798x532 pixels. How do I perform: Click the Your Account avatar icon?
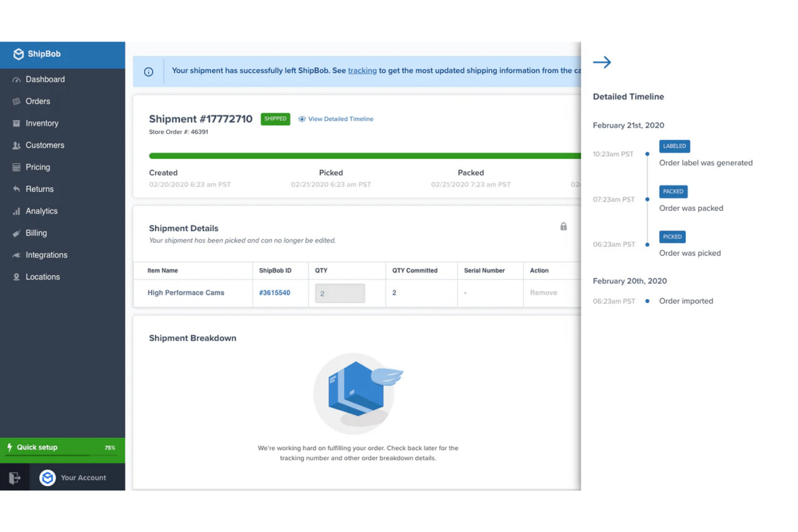47,478
